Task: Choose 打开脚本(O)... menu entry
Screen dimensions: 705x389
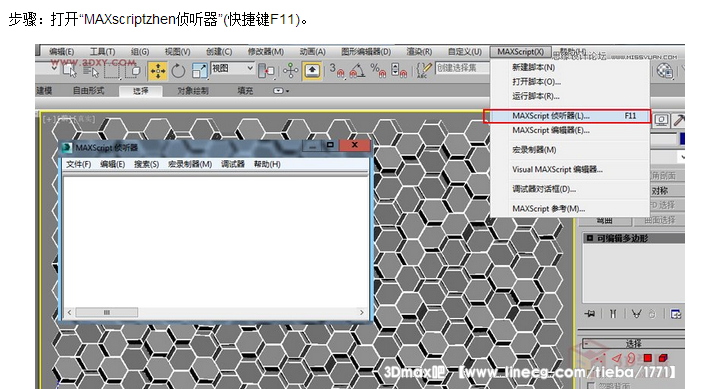Action: pos(536,82)
